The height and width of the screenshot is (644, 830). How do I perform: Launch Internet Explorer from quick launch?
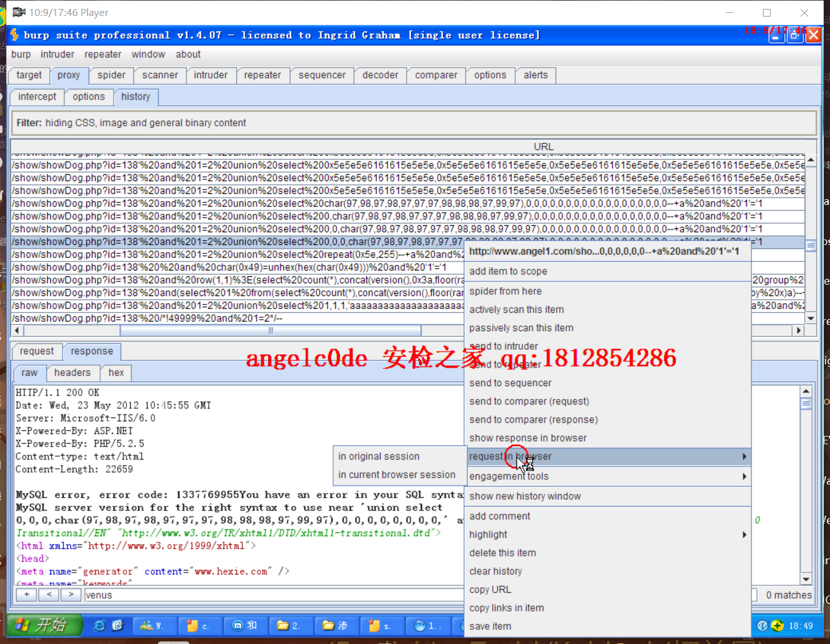point(100,625)
